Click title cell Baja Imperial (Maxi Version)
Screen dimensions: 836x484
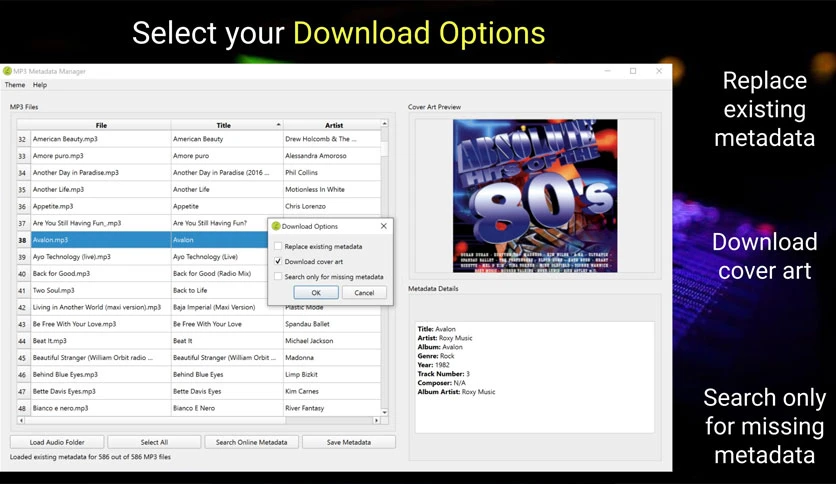point(219,307)
